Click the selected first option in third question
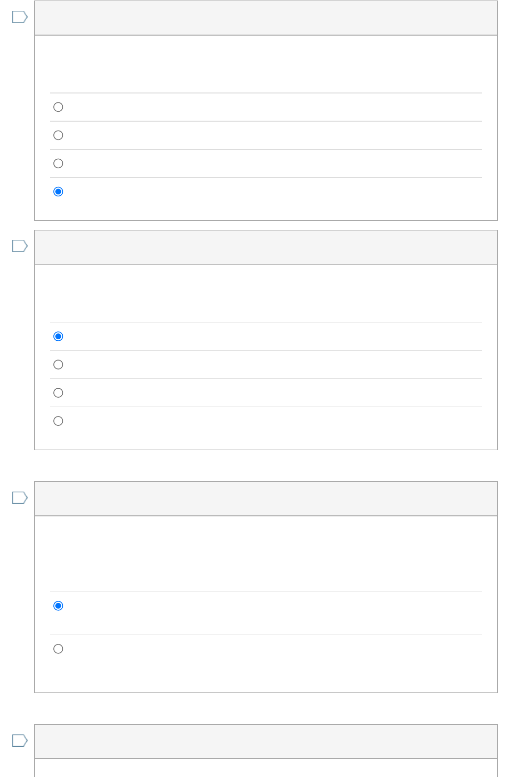This screenshot has width=532, height=777. coord(58,606)
